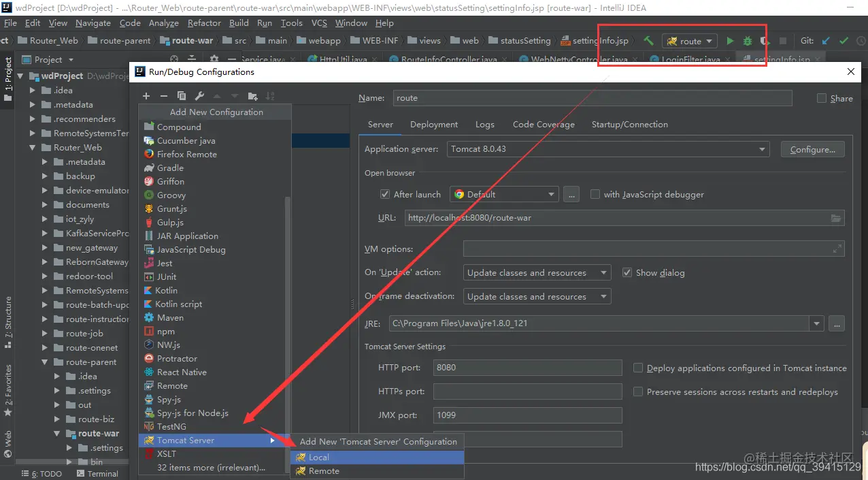The width and height of the screenshot is (868, 480).
Task: Click the browse button next to JRE field
Action: click(837, 323)
